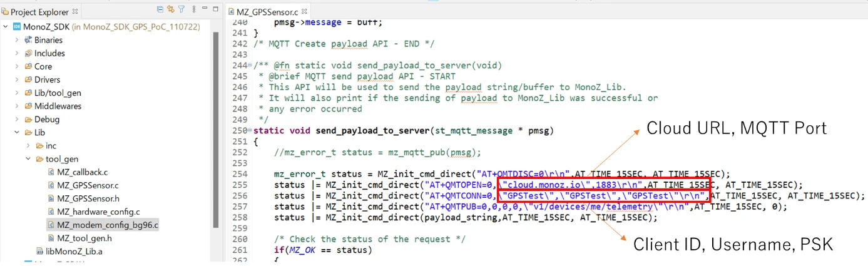The image size is (868, 266).
Task: Collapse the MonoZ_SDK project node
Action: [x=6, y=27]
